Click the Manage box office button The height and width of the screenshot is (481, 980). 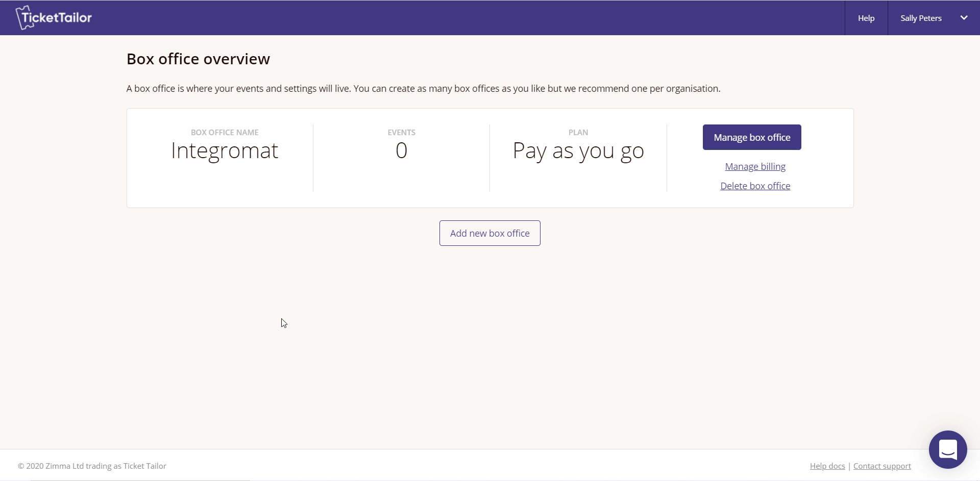[752, 137]
